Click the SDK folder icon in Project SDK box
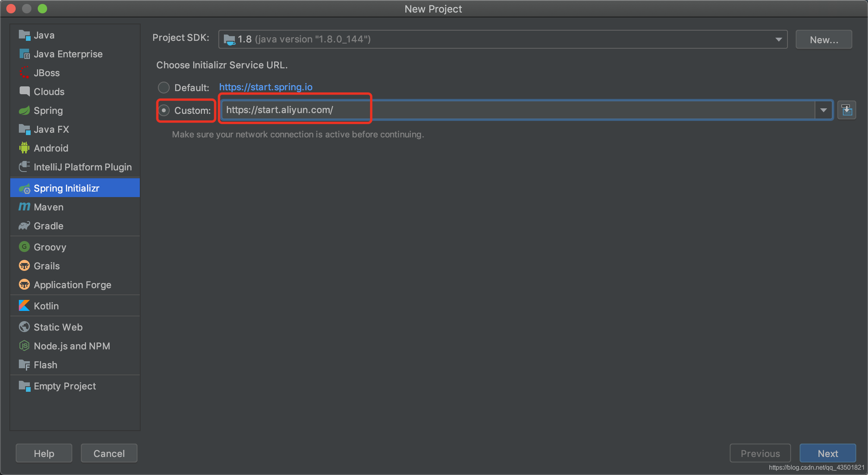This screenshot has height=475, width=868. (229, 39)
